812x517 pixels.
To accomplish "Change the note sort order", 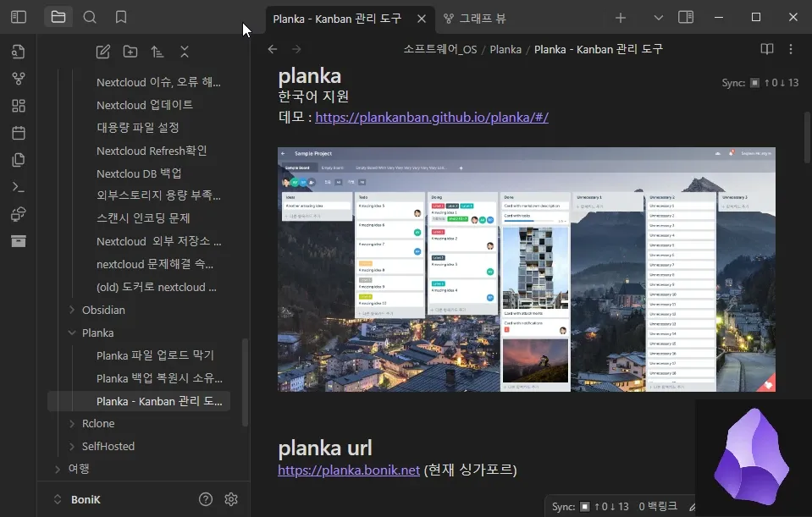I will [157, 52].
